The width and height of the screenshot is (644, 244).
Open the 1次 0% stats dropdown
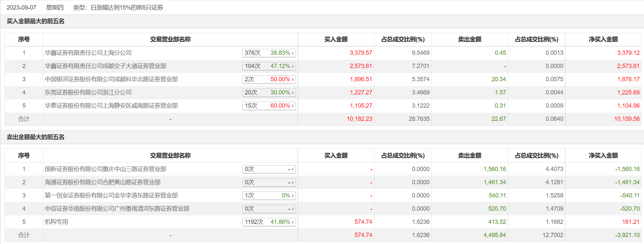pos(269,195)
